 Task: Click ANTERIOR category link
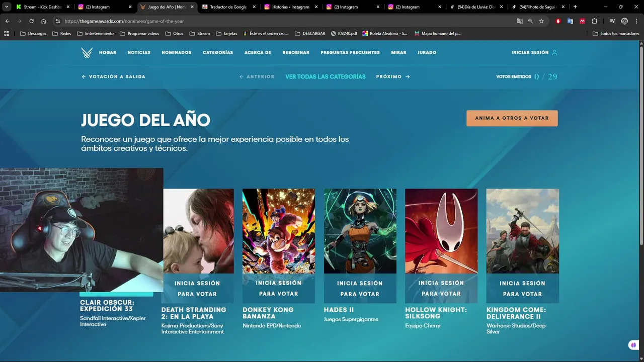257,77
